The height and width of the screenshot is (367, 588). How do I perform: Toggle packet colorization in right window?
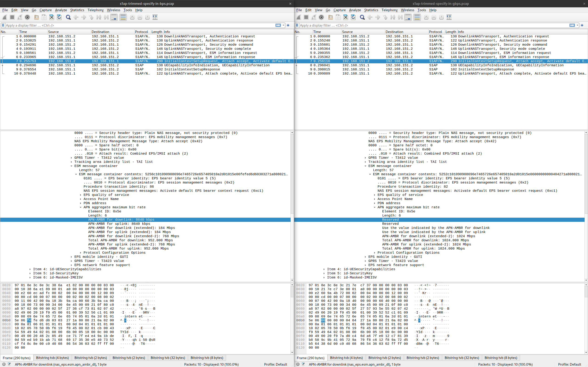click(x=417, y=17)
